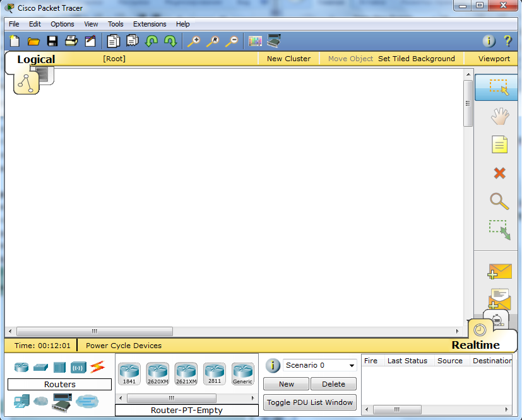Click the yellow question mark help icon
Image resolution: width=522 pixels, height=420 pixels.
pos(507,41)
